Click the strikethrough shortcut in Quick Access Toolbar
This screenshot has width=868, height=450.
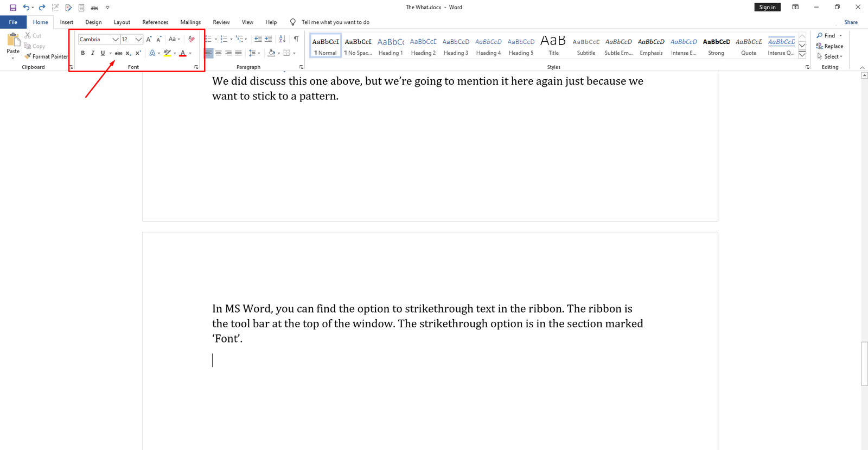click(x=94, y=8)
